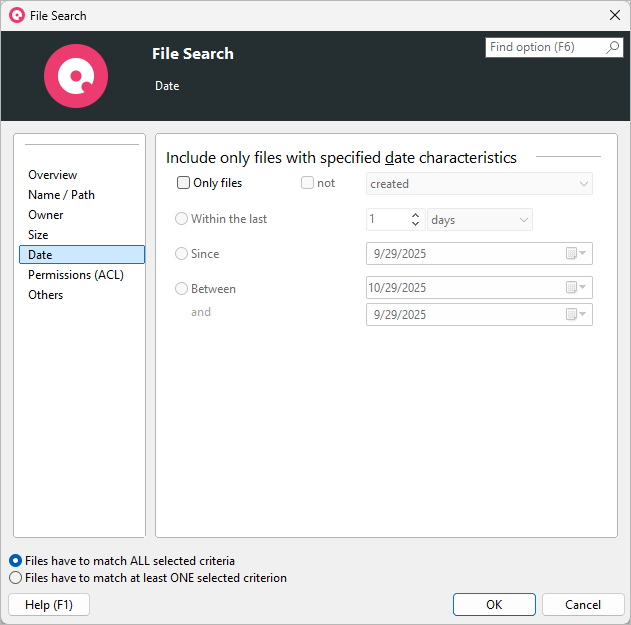Click into the Find option search field
The image size is (631, 625).
545,48
